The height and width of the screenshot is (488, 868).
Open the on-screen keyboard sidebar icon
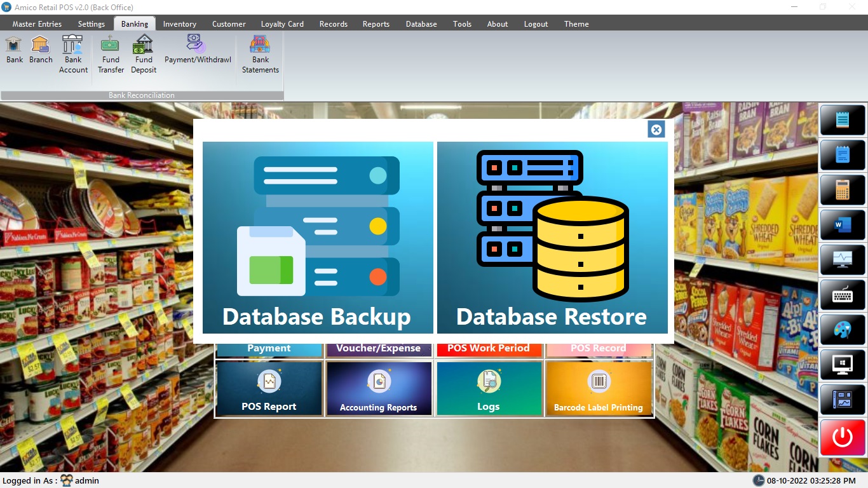click(843, 295)
